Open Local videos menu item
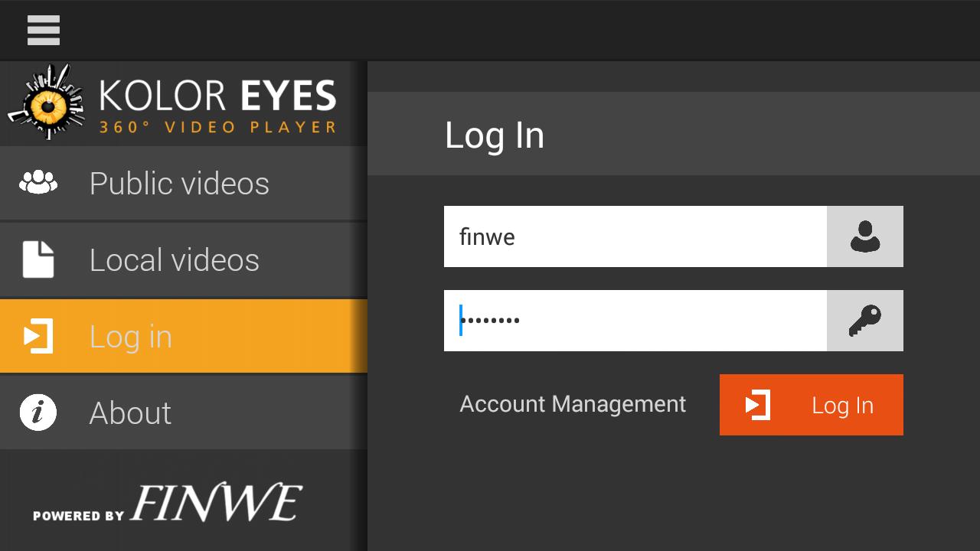Viewport: 980px width, 551px height. coord(184,260)
